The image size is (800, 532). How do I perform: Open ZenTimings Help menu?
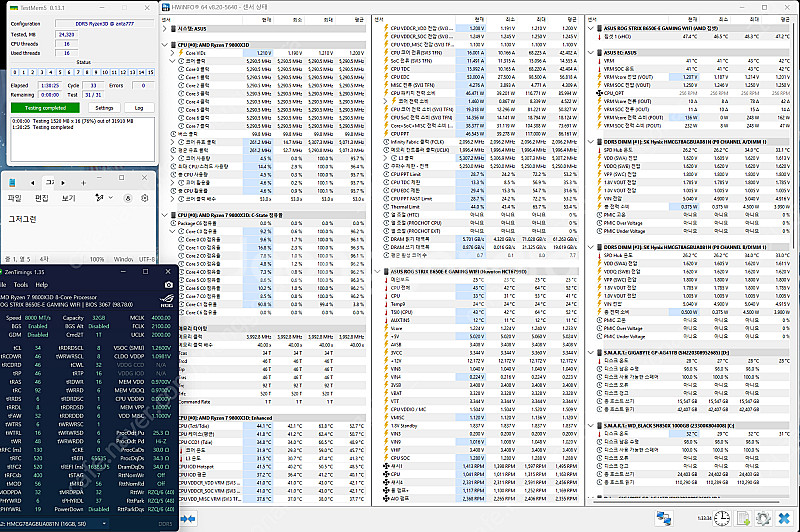[42, 285]
